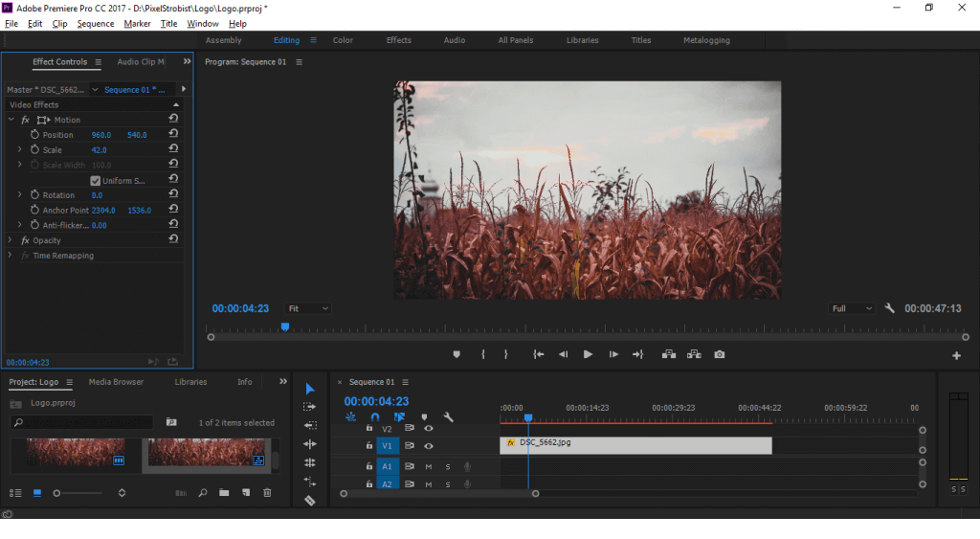Expand the Opacity effect

[10, 240]
